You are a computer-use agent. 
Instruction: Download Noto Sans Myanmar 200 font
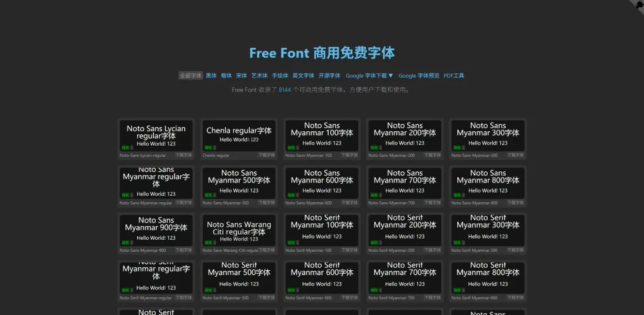[x=432, y=155]
